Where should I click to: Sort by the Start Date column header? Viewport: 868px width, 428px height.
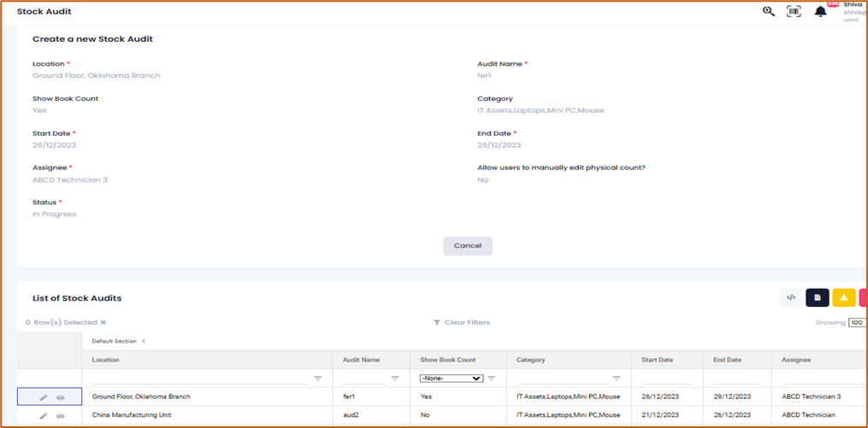[655, 360]
